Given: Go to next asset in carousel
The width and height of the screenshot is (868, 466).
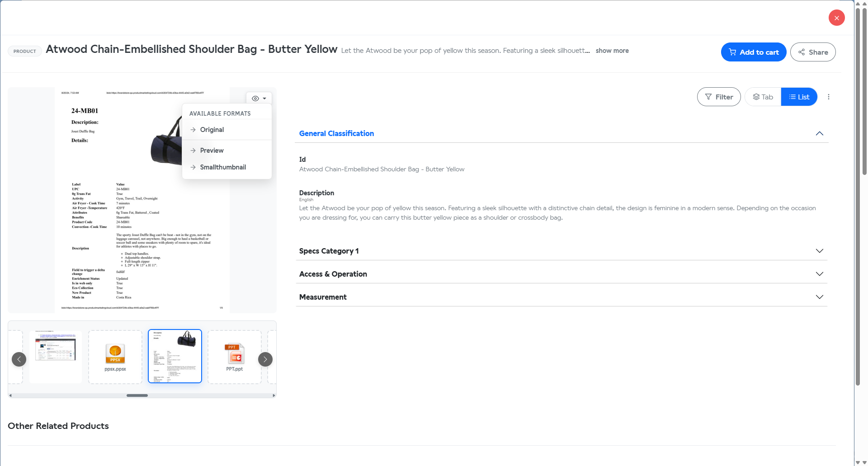Looking at the screenshot, I should 265,359.
